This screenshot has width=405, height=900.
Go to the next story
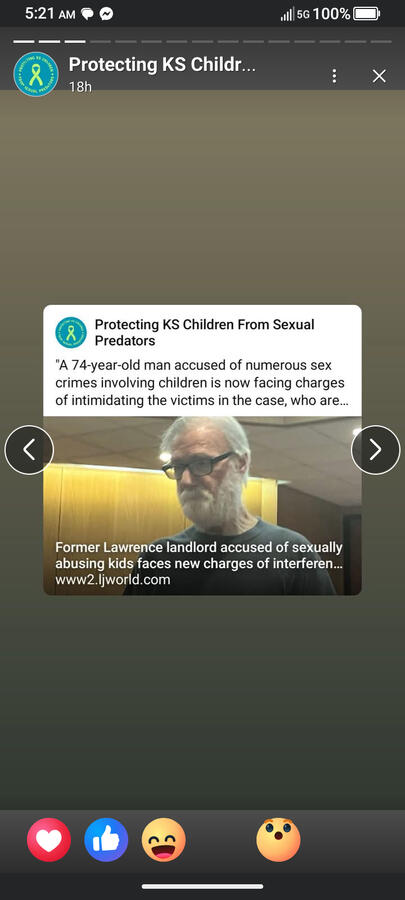(x=375, y=450)
